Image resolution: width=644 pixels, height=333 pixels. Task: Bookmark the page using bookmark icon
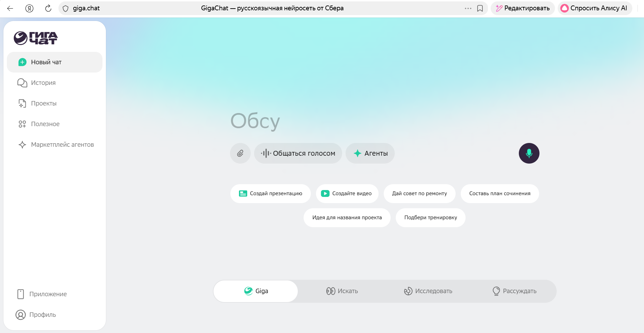click(x=480, y=8)
